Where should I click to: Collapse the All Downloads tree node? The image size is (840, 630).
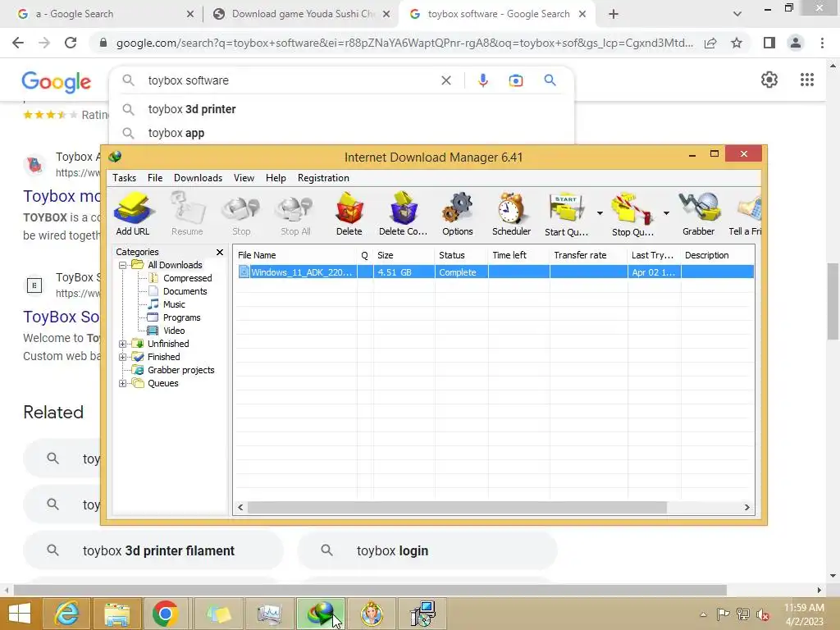123,265
